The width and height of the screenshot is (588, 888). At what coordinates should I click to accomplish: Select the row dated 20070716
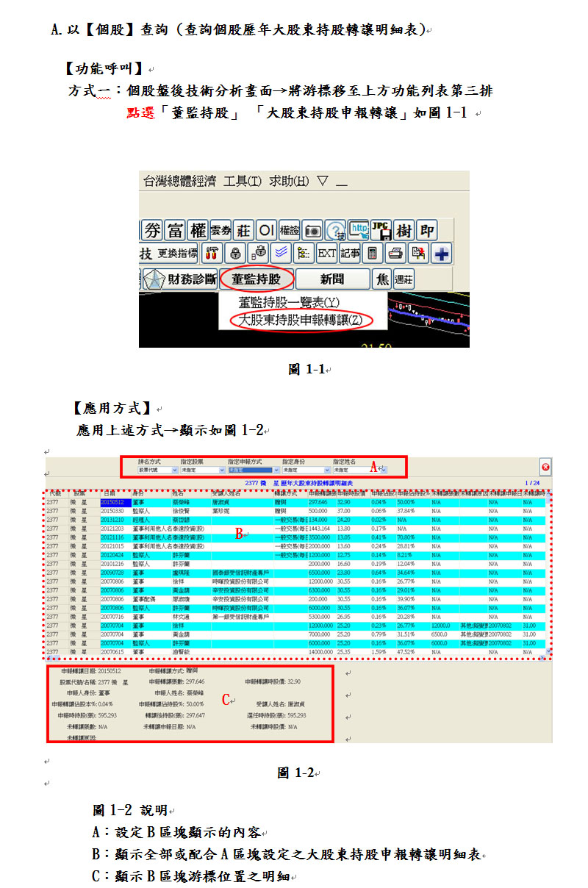[x=296, y=616]
